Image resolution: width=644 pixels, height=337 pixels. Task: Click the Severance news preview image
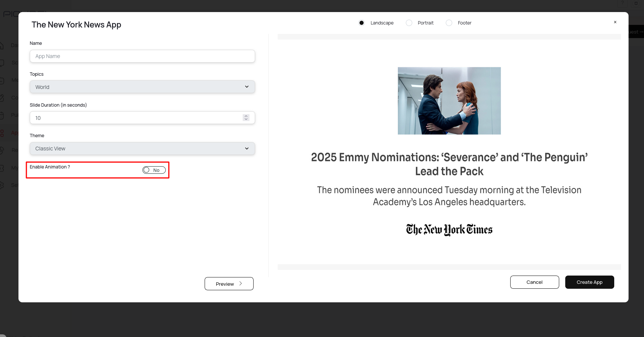click(x=449, y=101)
